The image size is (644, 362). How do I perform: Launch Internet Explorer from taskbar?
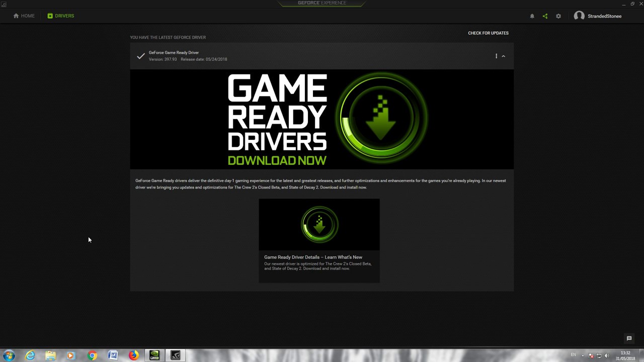click(x=30, y=355)
